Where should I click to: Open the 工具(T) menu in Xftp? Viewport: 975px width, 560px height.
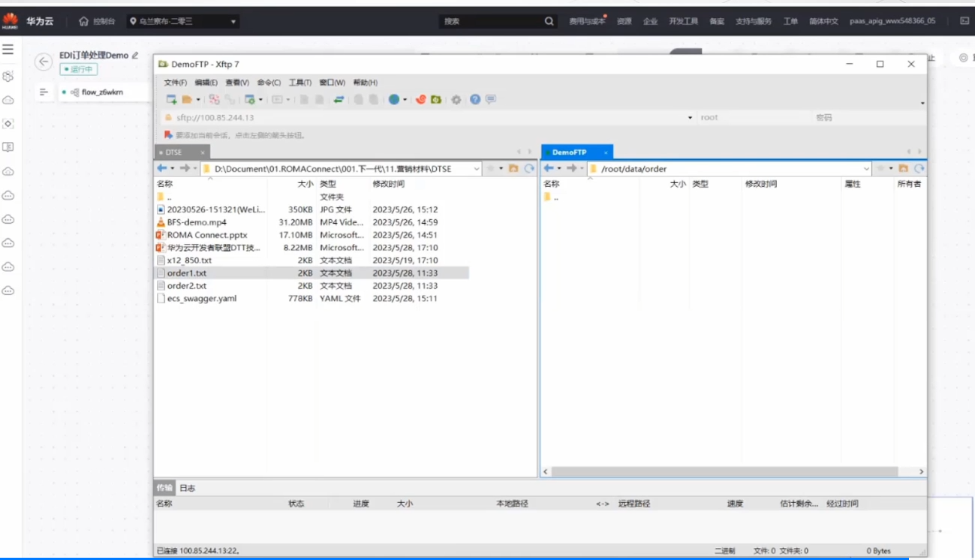point(300,83)
